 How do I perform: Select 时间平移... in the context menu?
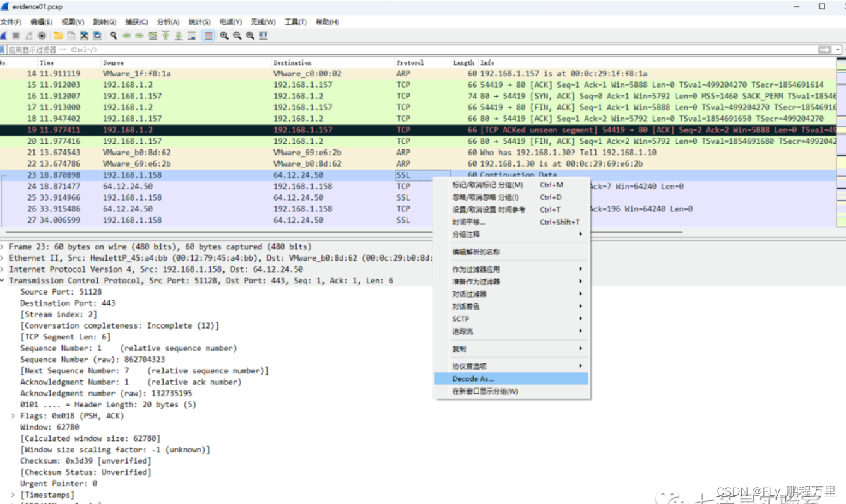point(511,222)
